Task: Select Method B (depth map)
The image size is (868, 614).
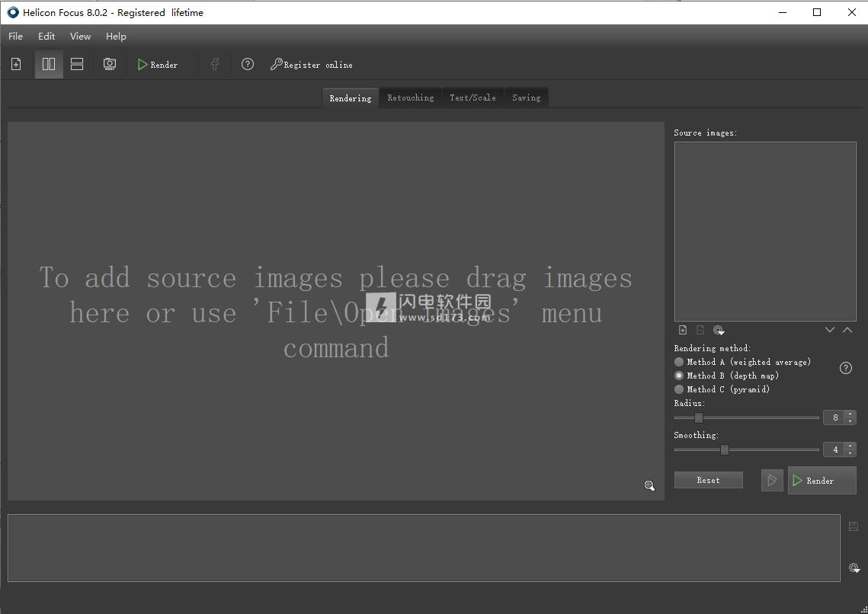Action: coord(726,376)
